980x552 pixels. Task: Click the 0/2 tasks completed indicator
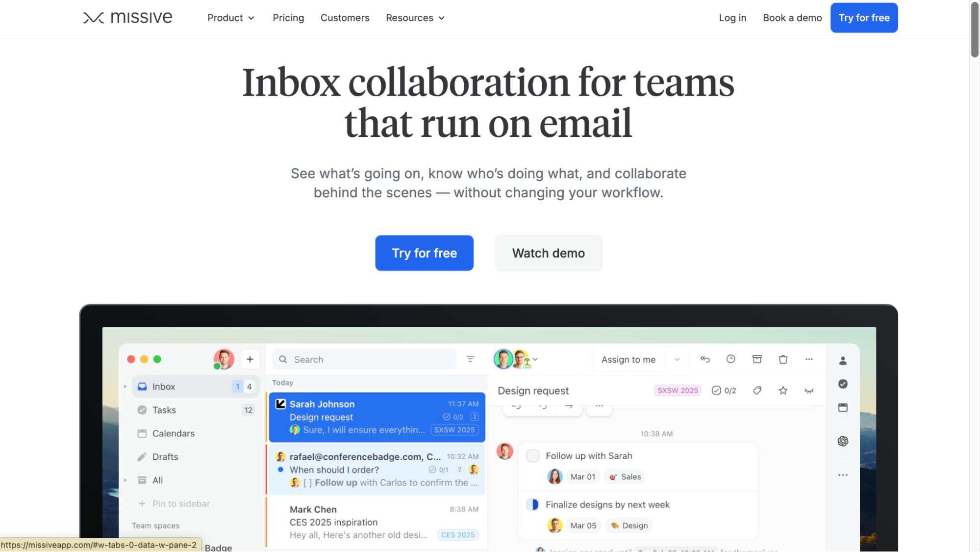click(724, 391)
